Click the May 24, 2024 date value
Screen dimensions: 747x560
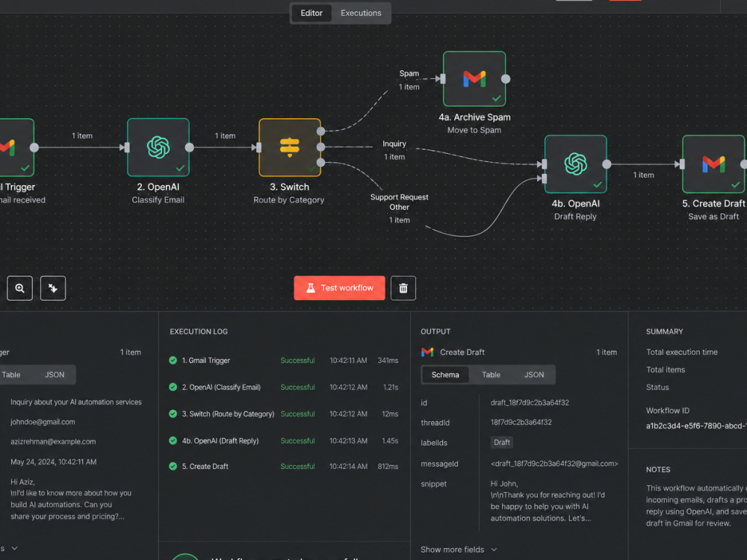tap(53, 462)
